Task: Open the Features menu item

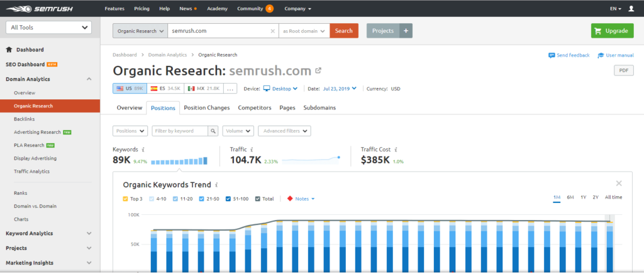Action: pyautogui.click(x=114, y=9)
